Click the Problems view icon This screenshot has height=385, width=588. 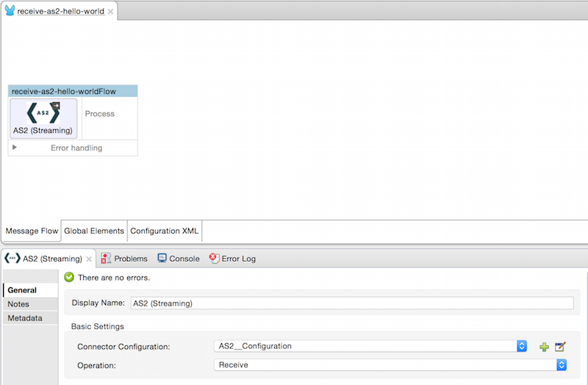106,259
